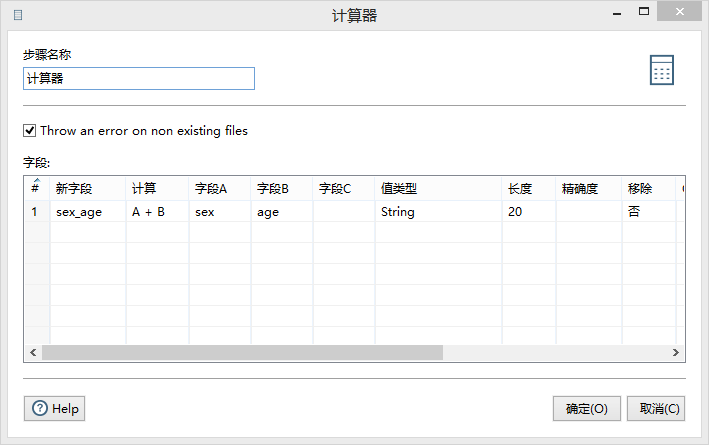Click the horizontal scrollbar left arrow

coord(33,352)
